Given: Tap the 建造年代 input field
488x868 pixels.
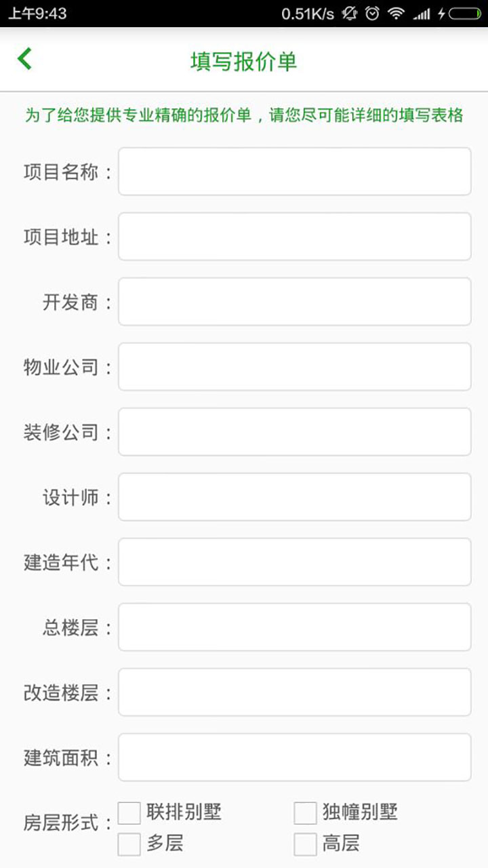Looking at the screenshot, I should (294, 562).
